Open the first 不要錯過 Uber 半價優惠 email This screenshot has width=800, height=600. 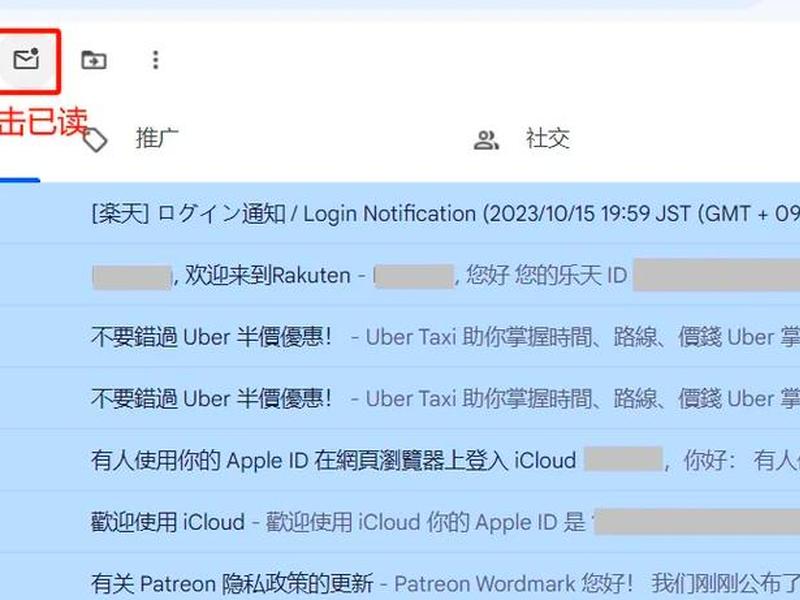pos(400,337)
